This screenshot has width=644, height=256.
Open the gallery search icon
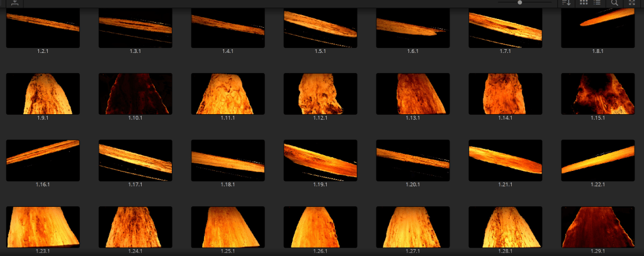pos(614,3)
